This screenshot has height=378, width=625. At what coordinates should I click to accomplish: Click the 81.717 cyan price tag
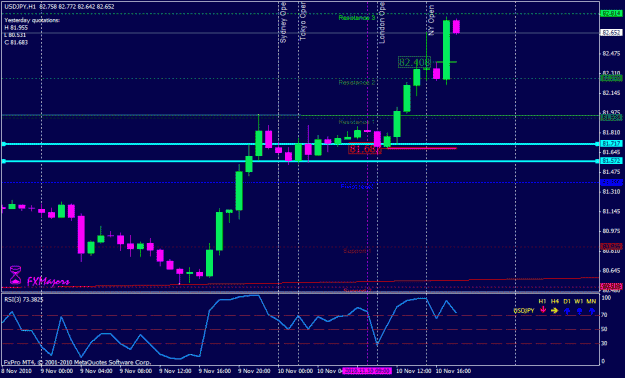click(x=611, y=144)
